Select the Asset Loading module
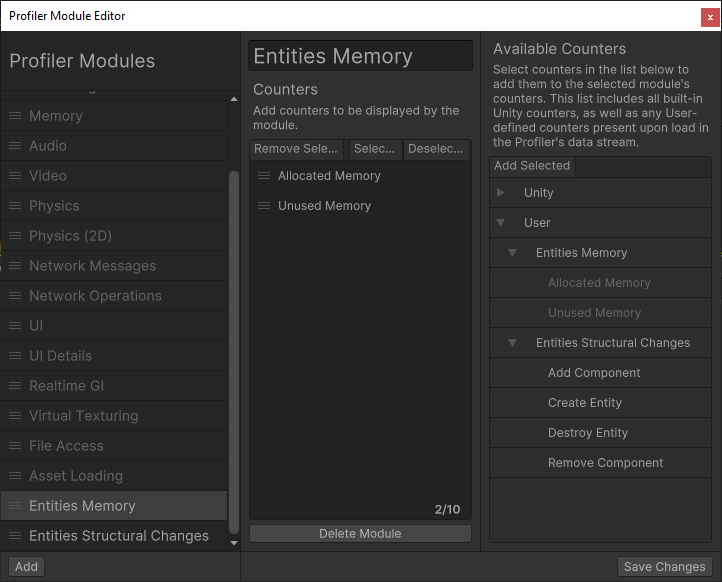The height and width of the screenshot is (582, 722). click(x=114, y=476)
